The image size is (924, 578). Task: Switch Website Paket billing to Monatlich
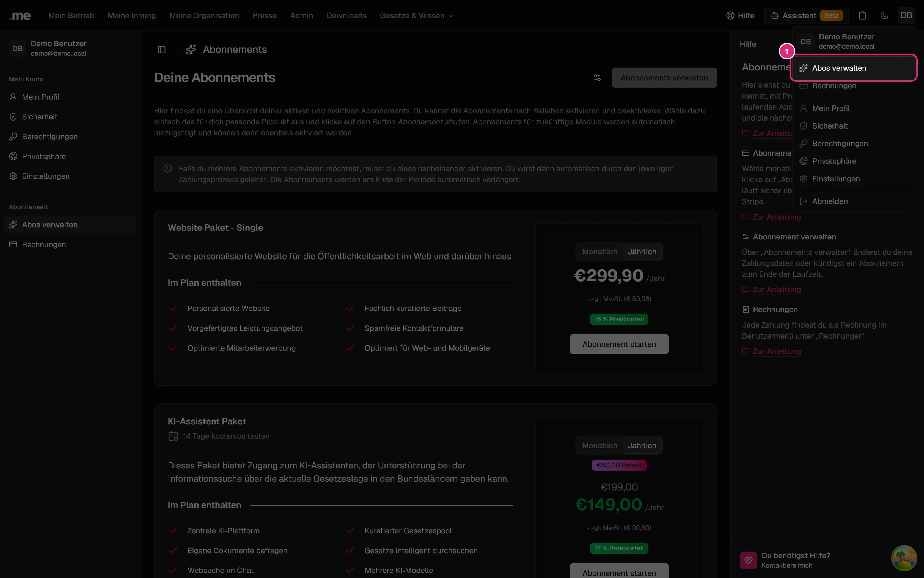tap(599, 252)
